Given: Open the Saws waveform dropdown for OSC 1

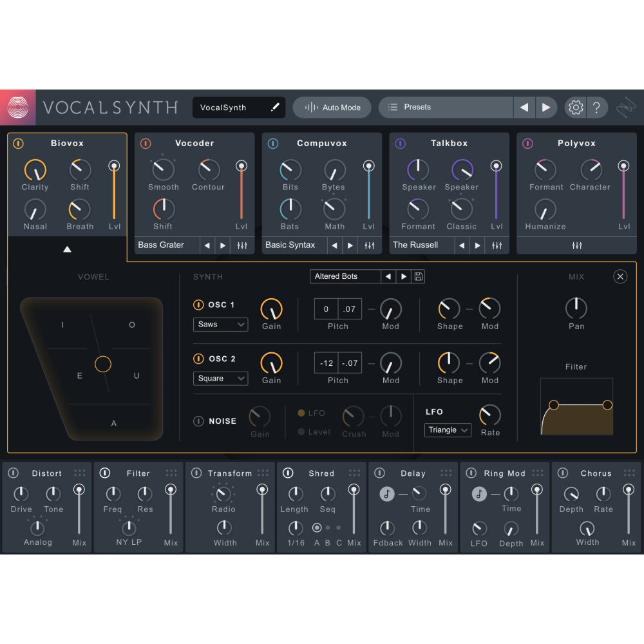Looking at the screenshot, I should click(220, 325).
